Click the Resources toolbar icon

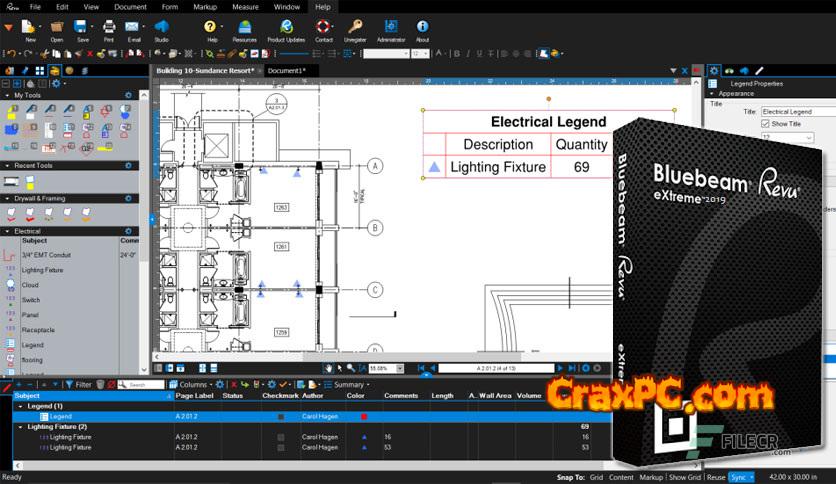(244, 28)
